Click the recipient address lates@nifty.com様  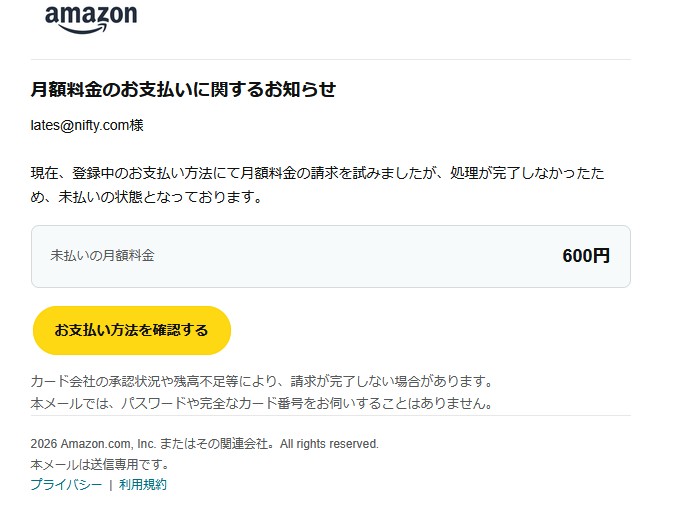(x=87, y=126)
